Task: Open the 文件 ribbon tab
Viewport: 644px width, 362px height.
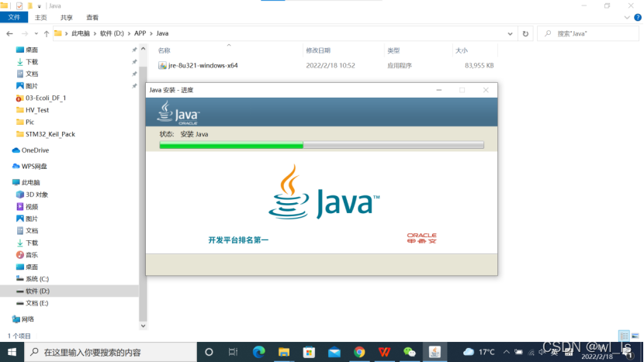Action: click(14, 17)
